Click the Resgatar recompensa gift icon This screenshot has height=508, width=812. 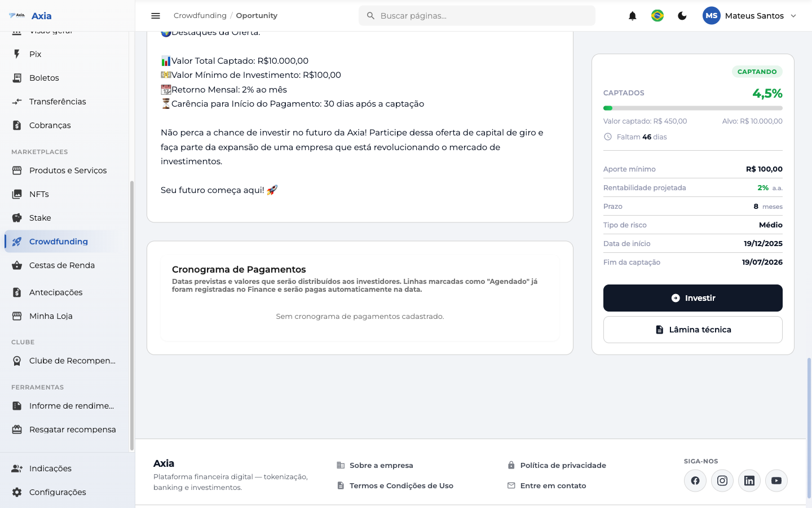coord(17,430)
